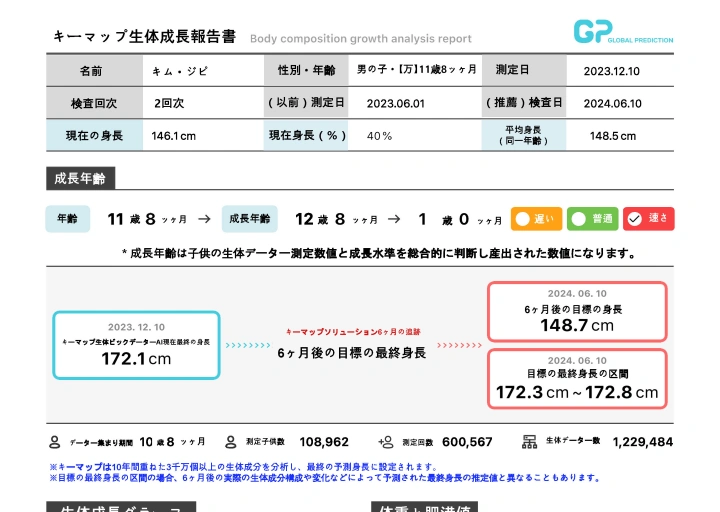Click the blue chevron arrows after the 172.1cm box

tap(247, 345)
